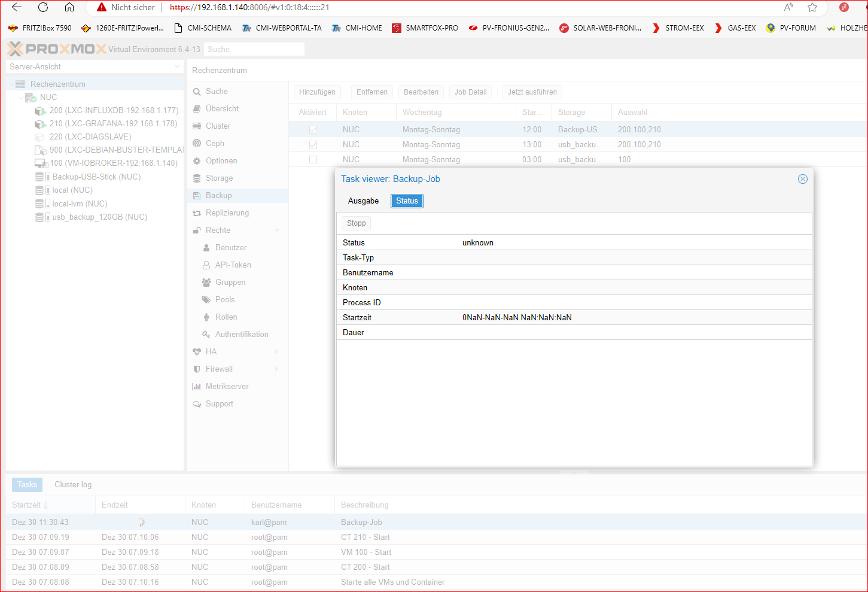Switch to Status tab in Task viewer

pos(407,201)
